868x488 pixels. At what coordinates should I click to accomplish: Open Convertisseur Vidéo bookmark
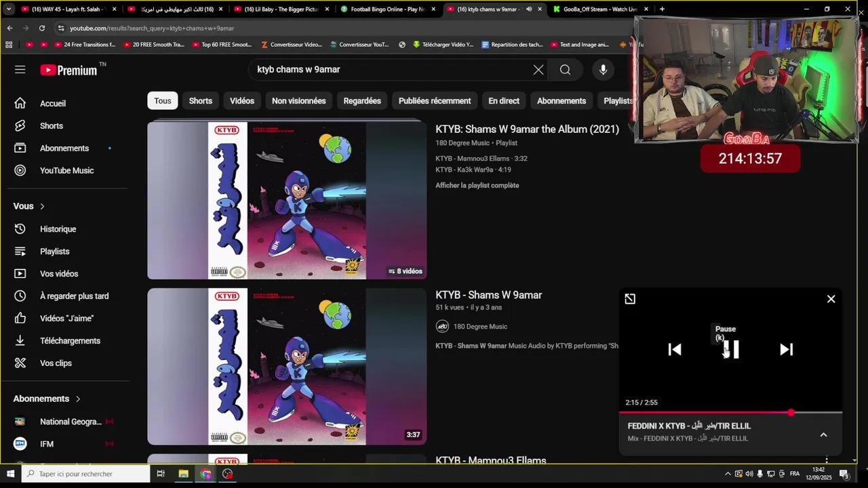[x=292, y=45]
